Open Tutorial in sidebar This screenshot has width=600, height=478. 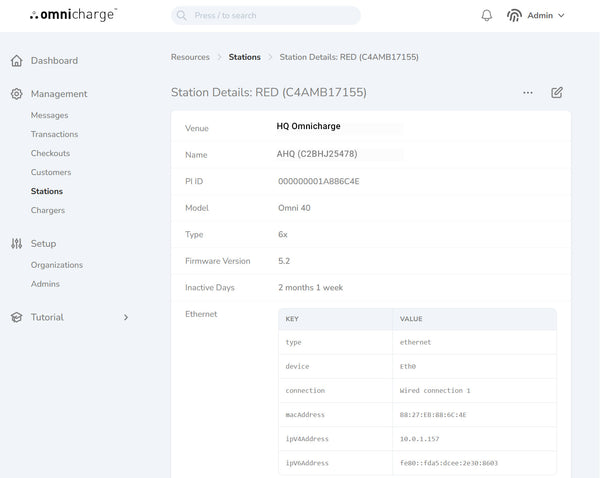[47, 317]
